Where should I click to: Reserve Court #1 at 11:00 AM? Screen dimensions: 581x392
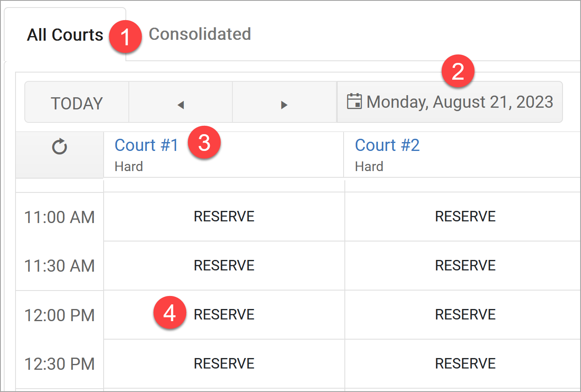coord(224,216)
